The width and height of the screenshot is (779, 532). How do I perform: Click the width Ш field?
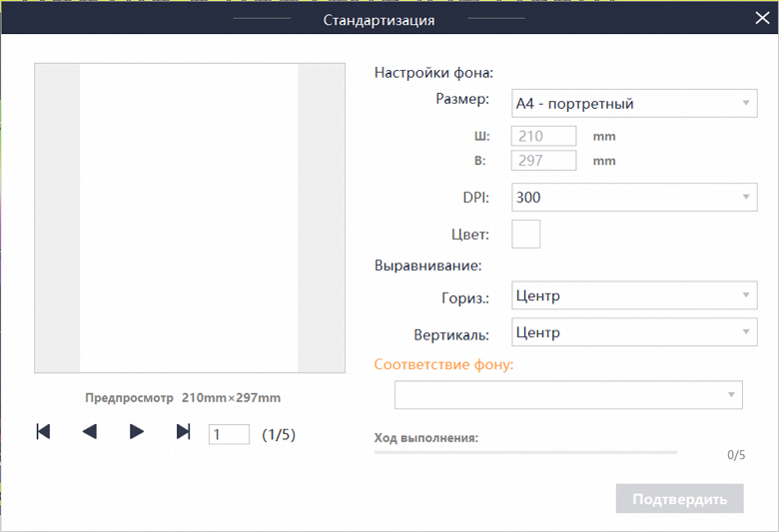tap(544, 136)
